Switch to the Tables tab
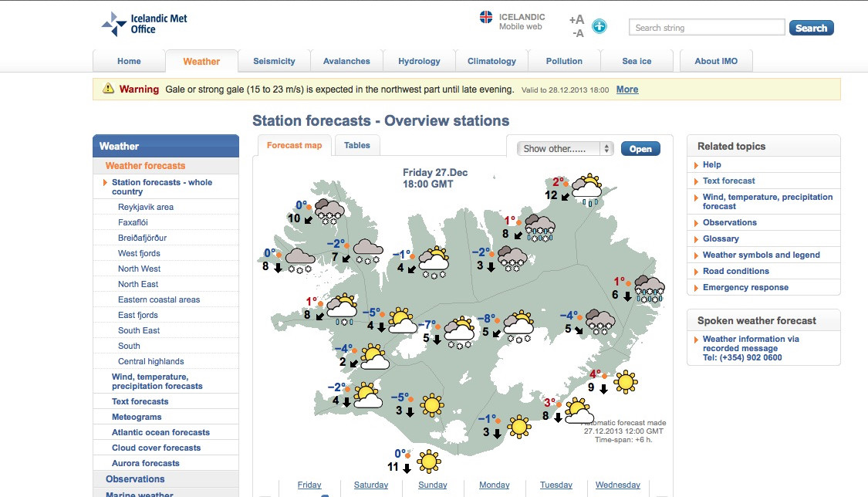Image resolution: width=868 pixels, height=497 pixels. [x=357, y=145]
